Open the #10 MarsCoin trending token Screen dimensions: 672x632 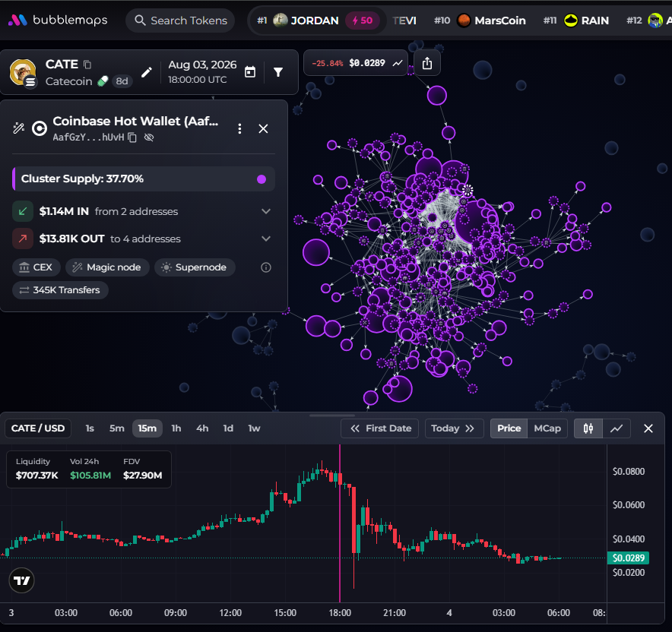pos(480,21)
